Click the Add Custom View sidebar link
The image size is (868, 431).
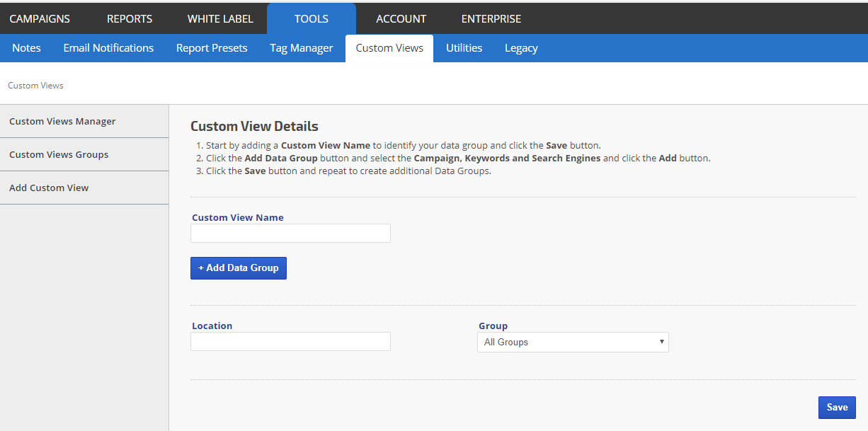coord(49,188)
